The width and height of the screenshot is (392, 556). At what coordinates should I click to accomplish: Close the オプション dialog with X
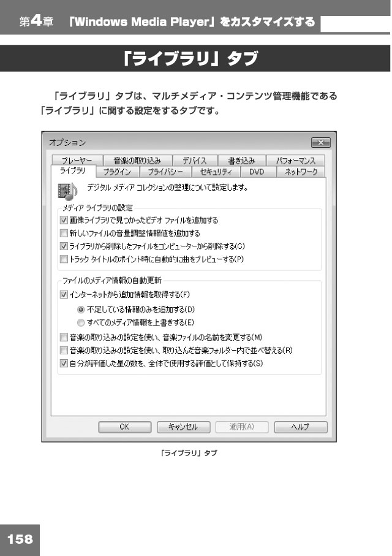coord(321,143)
